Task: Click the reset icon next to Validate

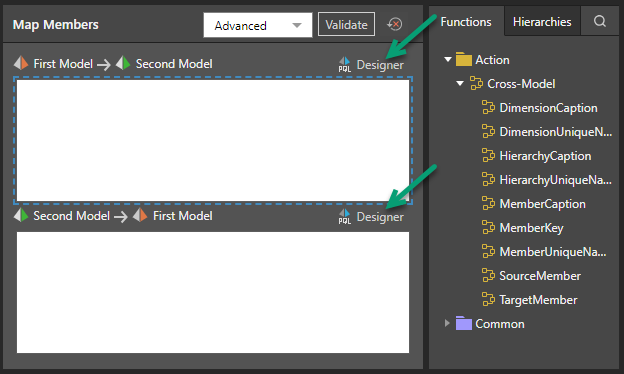Action: [394, 24]
